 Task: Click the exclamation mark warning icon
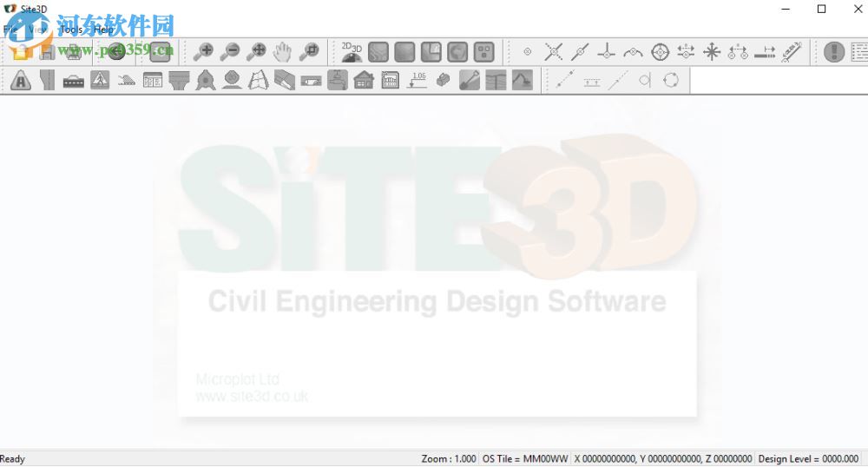click(x=834, y=52)
